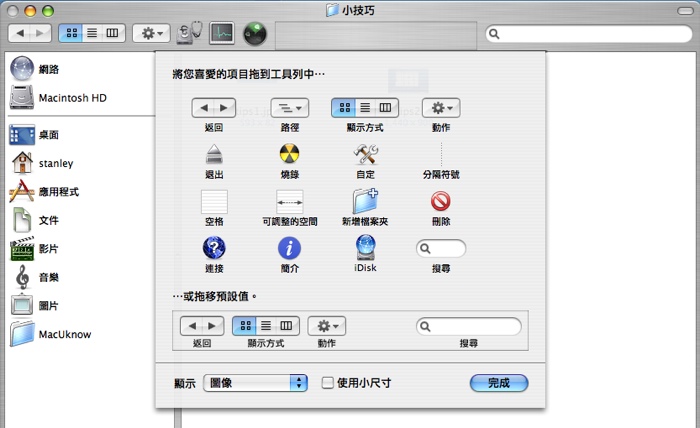Go back with toolbar back arrow

pos(20,33)
